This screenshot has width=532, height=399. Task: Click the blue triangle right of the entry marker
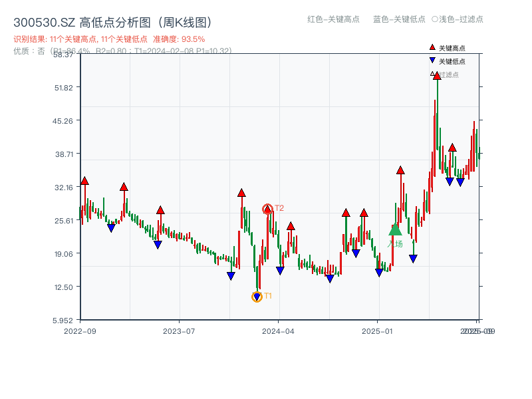(413, 258)
